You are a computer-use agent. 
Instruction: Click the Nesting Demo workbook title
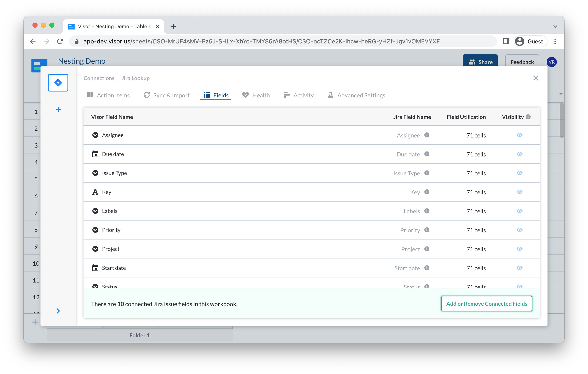tap(82, 61)
